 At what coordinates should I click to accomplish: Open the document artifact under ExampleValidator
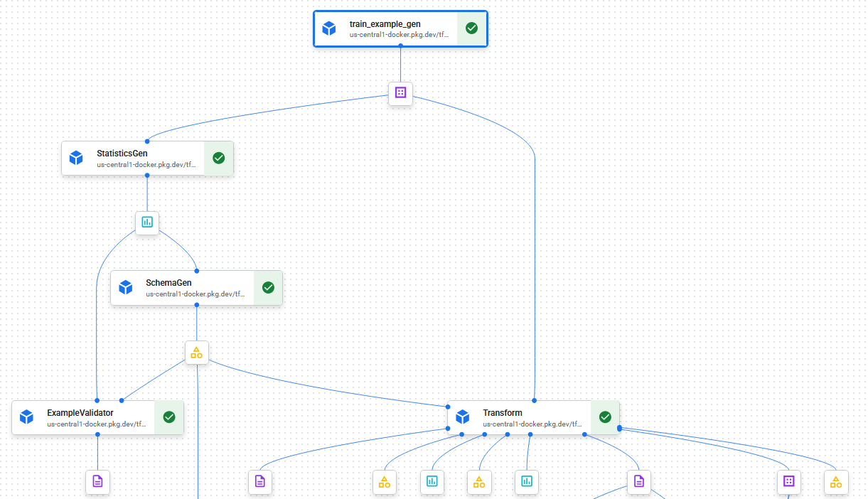pos(97,481)
